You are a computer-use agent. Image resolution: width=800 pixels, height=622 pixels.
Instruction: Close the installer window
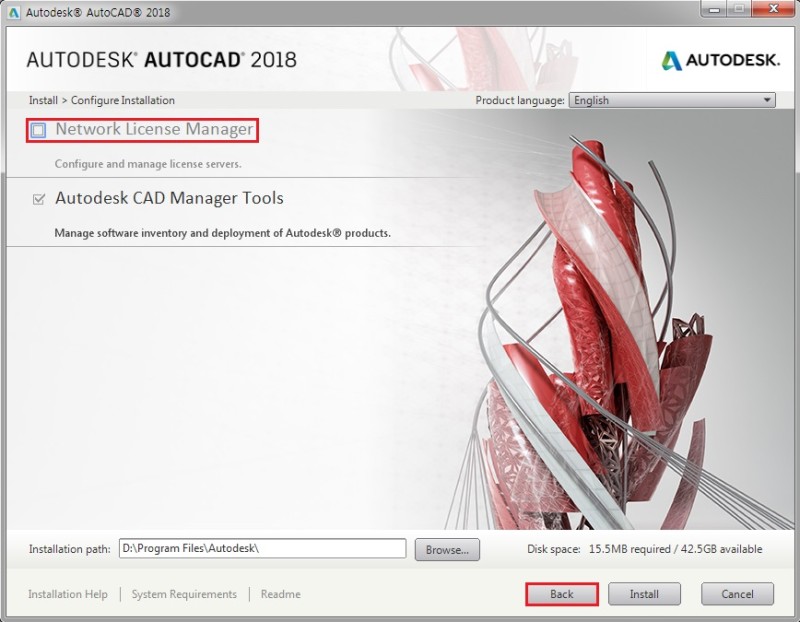coord(773,9)
